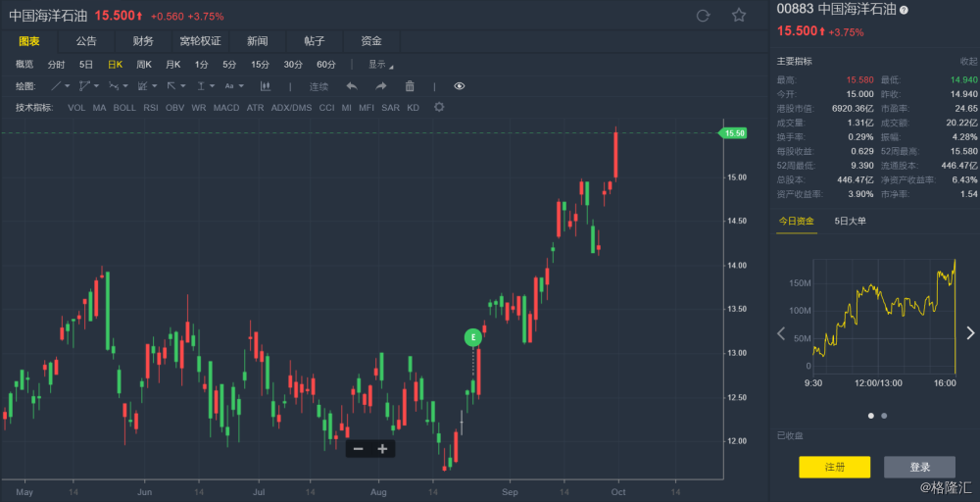Expand the measure tool dropdown arrow
This screenshot has width=980, height=502.
pos(213,87)
